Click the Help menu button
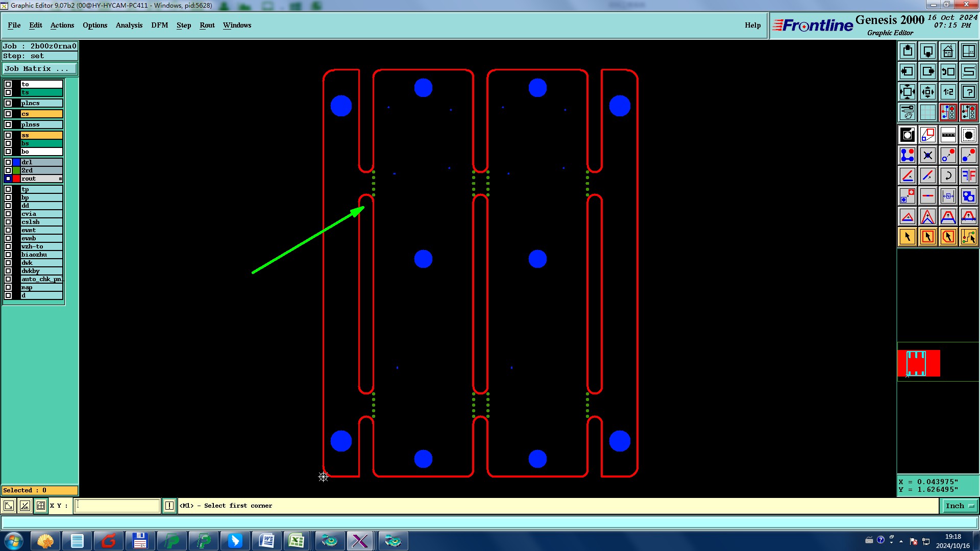Viewport: 980px width, 551px height. tap(752, 25)
